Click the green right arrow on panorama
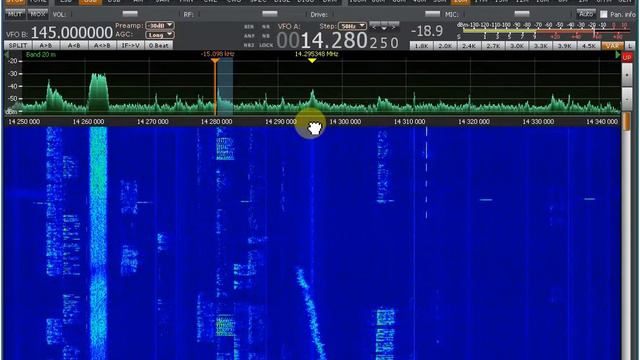This screenshot has height=360, width=640. [x=618, y=55]
